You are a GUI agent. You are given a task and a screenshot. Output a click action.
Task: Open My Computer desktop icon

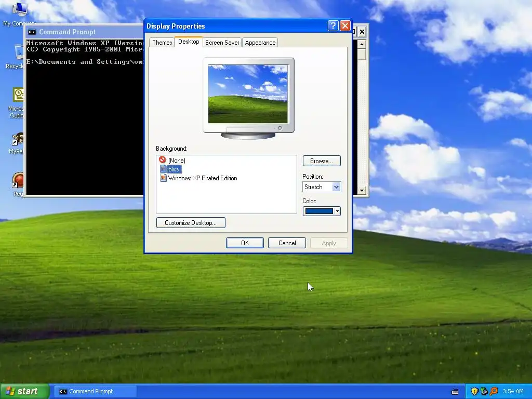pyautogui.click(x=20, y=14)
